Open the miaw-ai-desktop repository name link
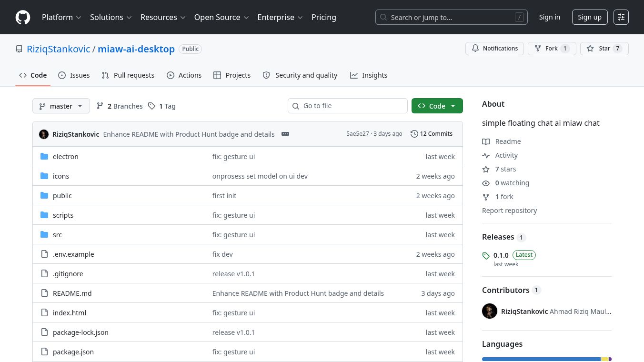 [x=136, y=49]
